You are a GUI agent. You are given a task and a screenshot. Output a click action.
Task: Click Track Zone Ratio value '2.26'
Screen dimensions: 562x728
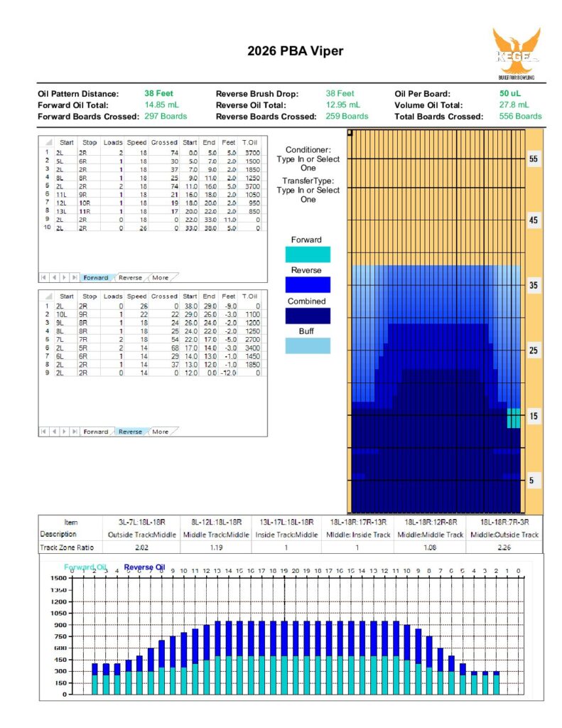pyautogui.click(x=504, y=547)
